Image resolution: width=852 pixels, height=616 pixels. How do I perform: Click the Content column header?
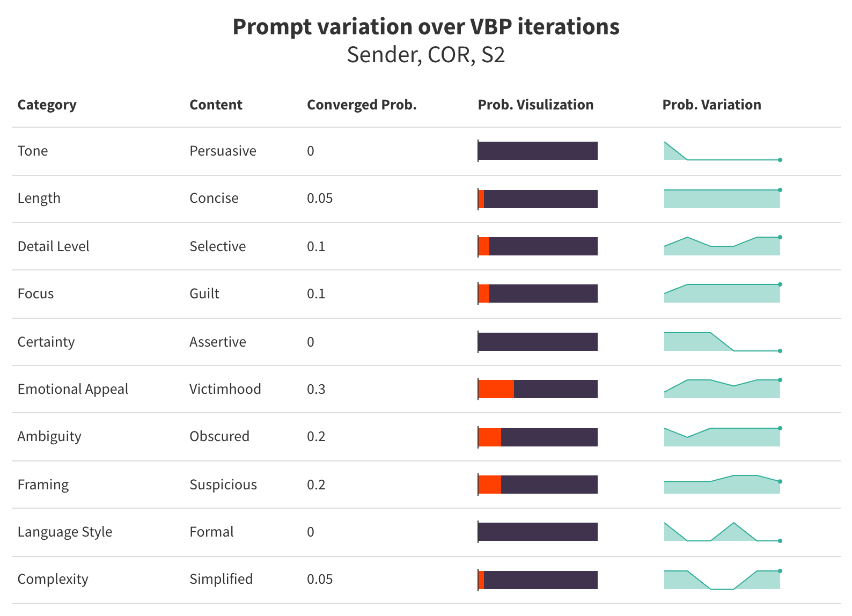pos(216,105)
